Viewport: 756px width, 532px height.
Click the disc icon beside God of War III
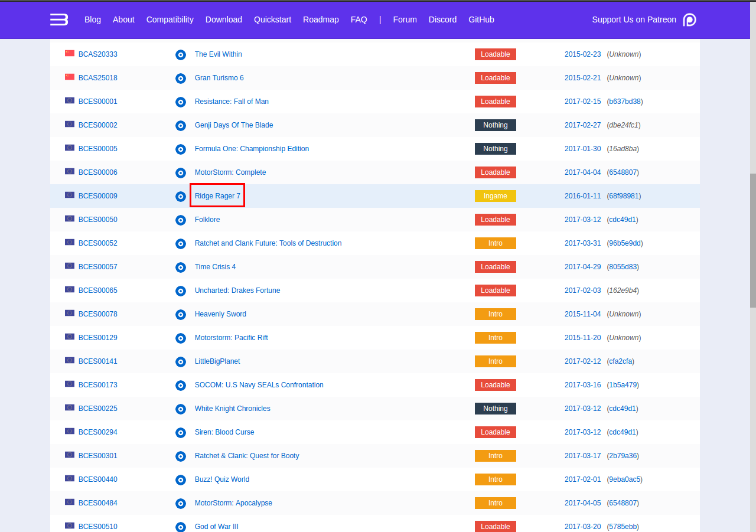pyautogui.click(x=181, y=527)
